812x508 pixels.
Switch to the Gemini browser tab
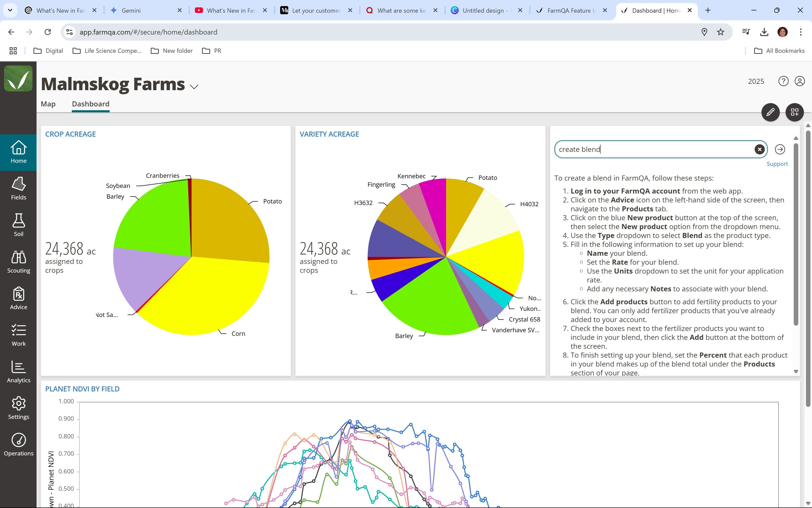click(x=146, y=10)
